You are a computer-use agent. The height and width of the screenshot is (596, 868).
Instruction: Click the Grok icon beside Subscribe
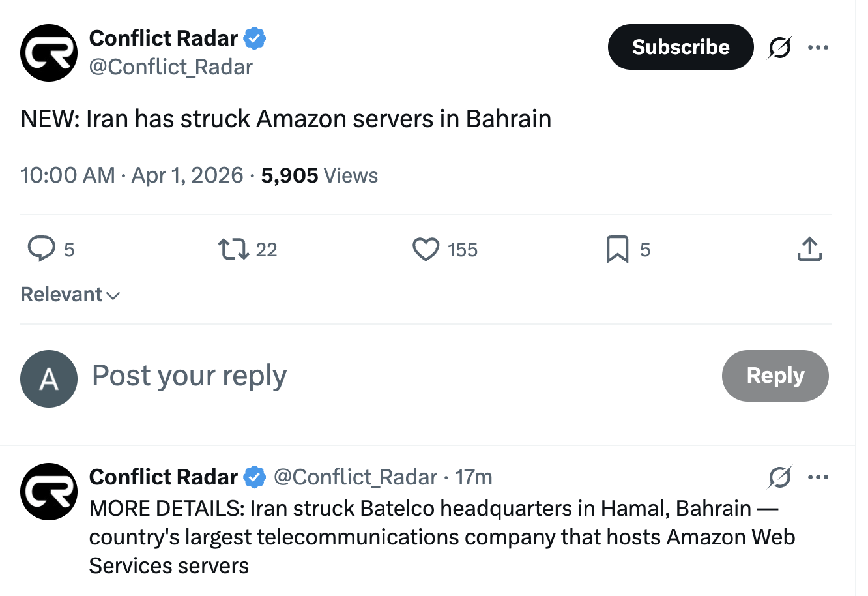779,48
